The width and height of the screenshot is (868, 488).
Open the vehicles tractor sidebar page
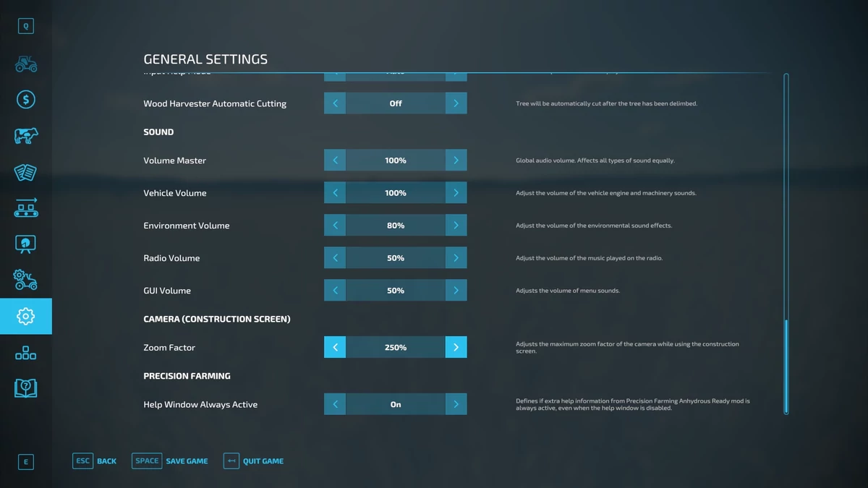click(x=26, y=64)
